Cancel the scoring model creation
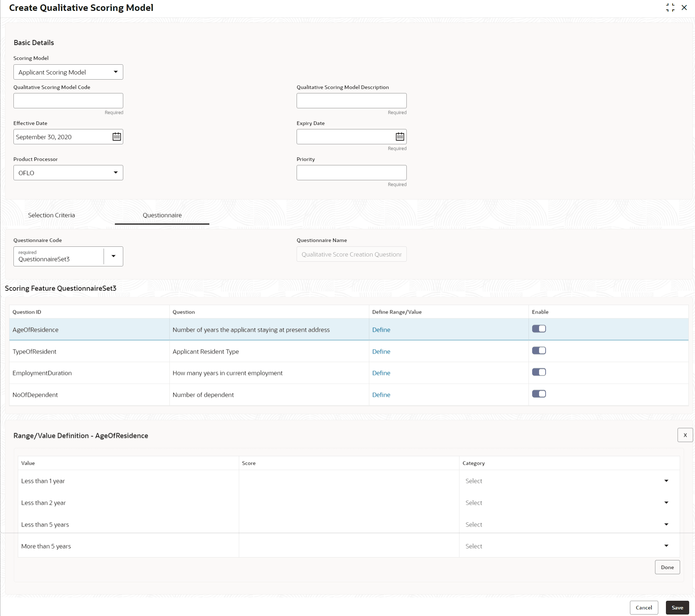Image resolution: width=695 pixels, height=616 pixels. (644, 608)
